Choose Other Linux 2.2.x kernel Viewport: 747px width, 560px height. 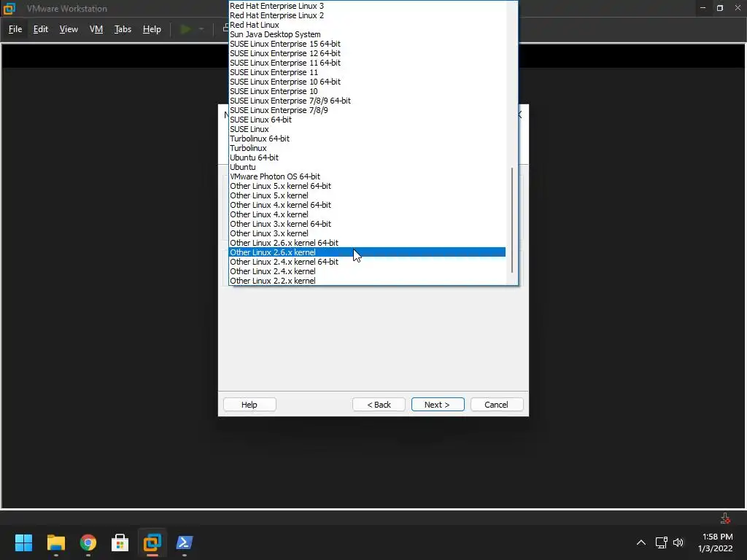pos(367,281)
